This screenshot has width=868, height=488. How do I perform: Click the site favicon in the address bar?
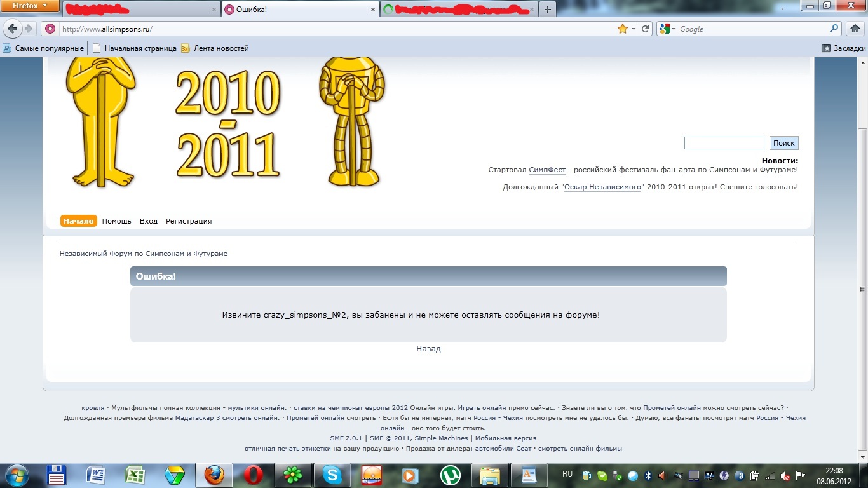(x=50, y=29)
